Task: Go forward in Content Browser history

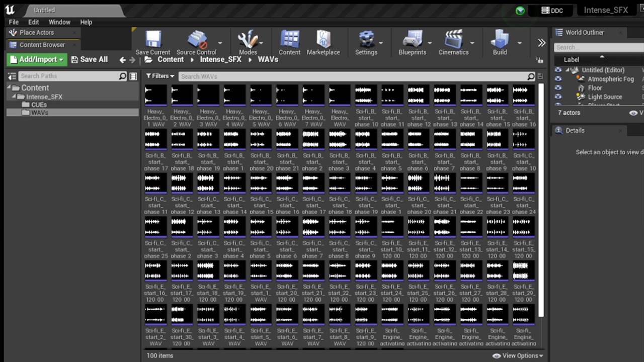Action: 132,60
